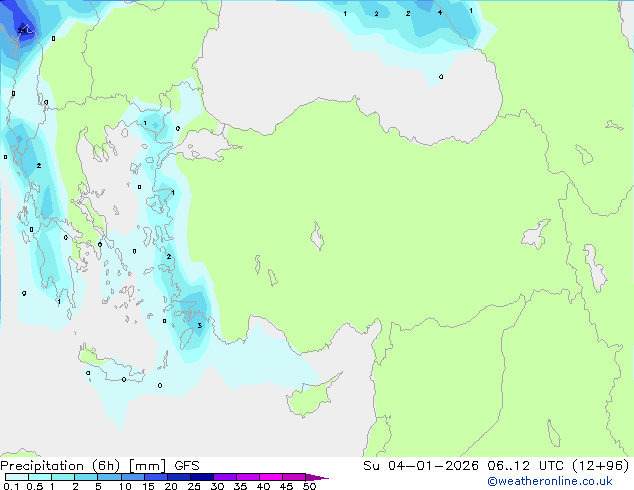The image size is (634, 490).
Task: Click the 2–5 mm legend color box
Action: tap(86, 477)
